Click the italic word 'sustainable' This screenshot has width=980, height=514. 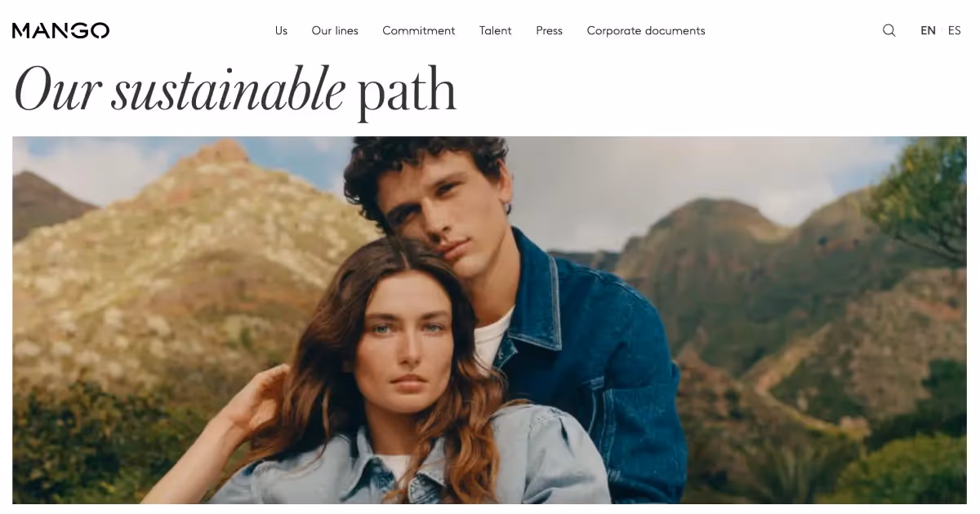tap(228, 90)
